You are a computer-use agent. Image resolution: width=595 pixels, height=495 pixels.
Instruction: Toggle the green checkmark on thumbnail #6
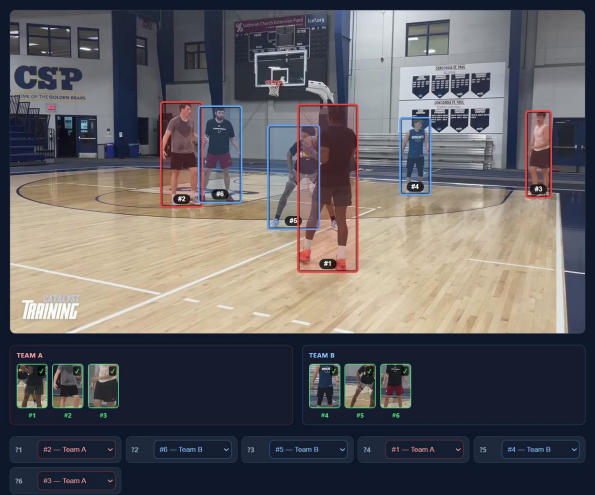point(405,371)
